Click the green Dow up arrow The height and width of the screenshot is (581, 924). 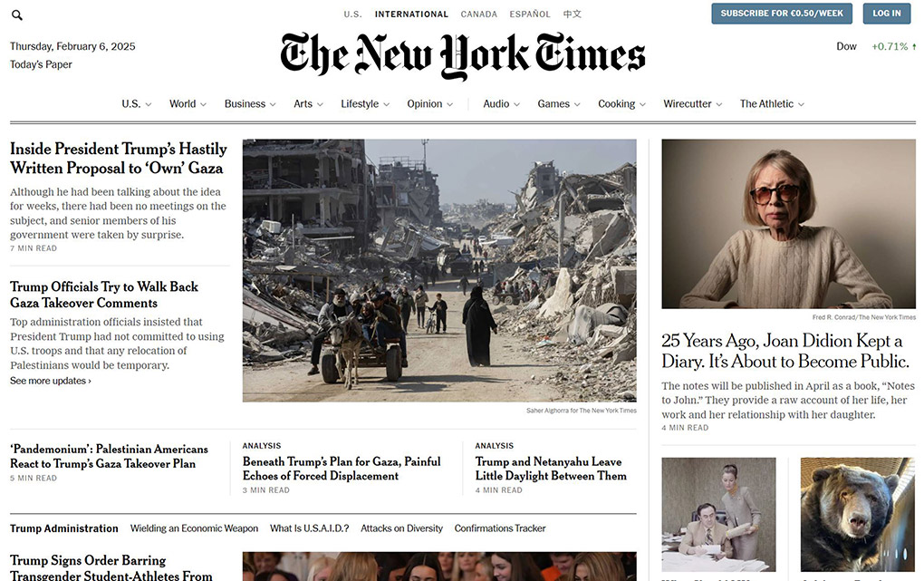click(914, 46)
